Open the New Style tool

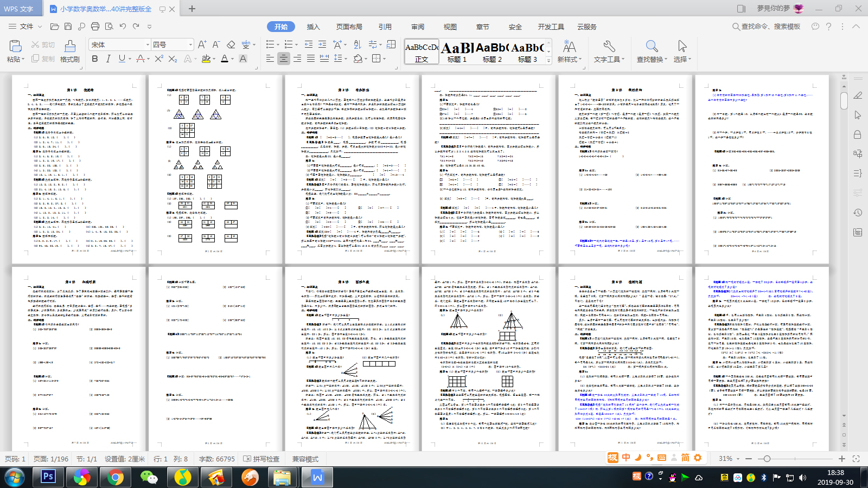(570, 52)
